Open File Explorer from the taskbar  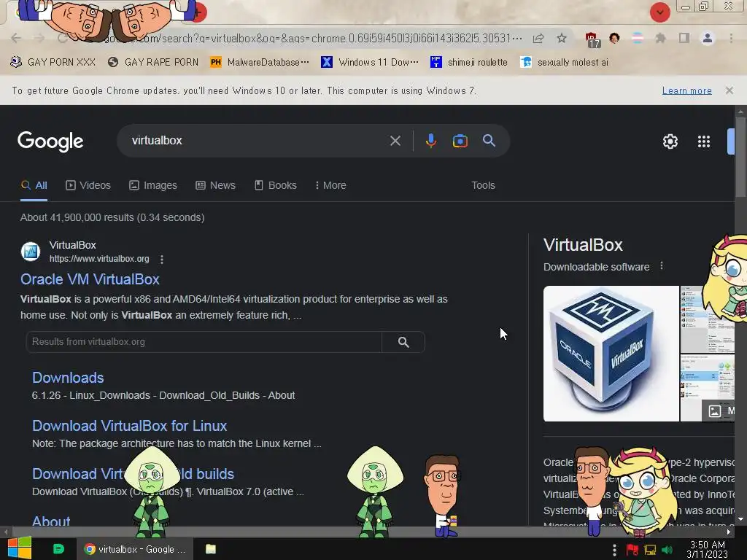[x=211, y=549]
